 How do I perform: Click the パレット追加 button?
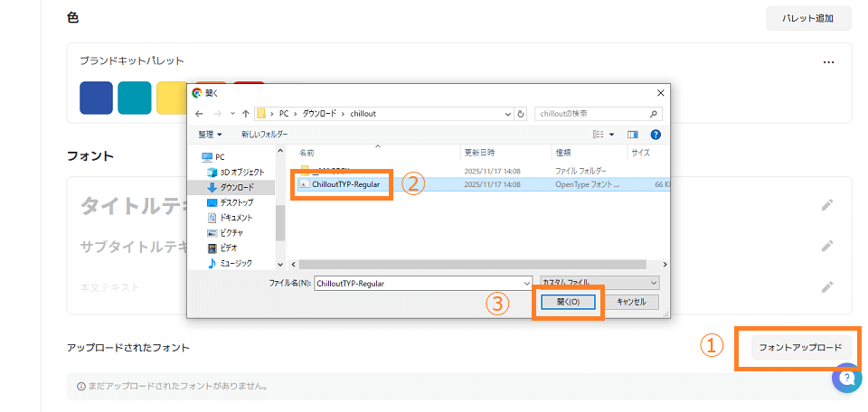(x=808, y=18)
